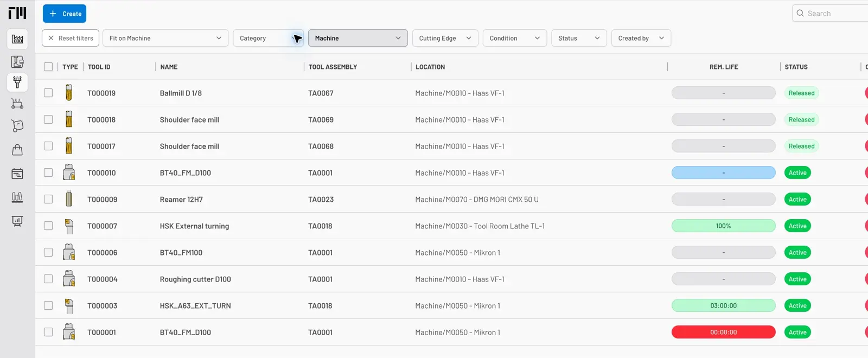Open the Category filter dropdown

(269, 38)
